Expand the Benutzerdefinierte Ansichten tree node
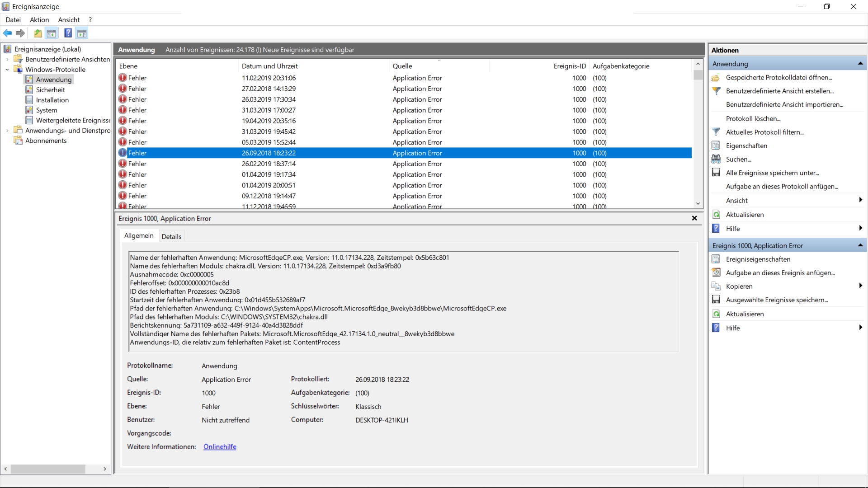The height and width of the screenshot is (488, 868). point(7,59)
